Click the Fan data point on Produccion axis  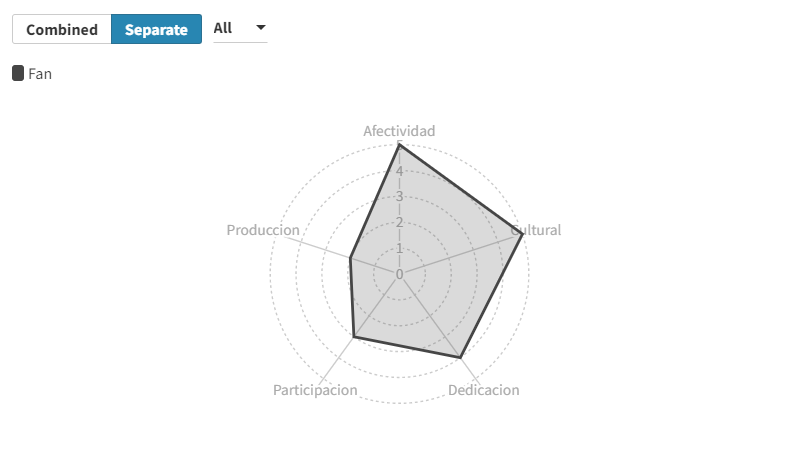point(350,258)
